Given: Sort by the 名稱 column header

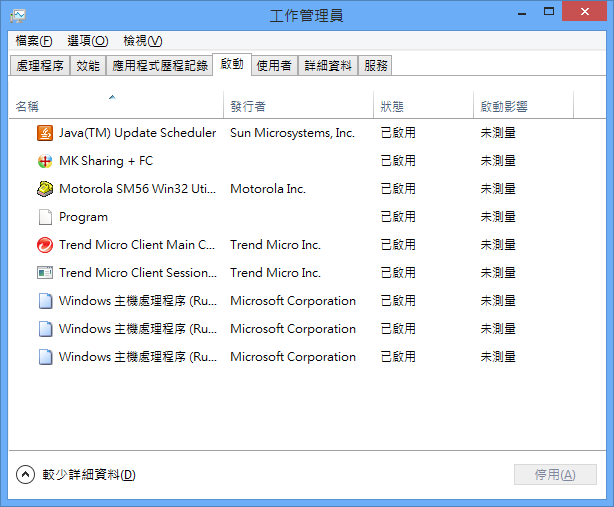Looking at the screenshot, I should (116, 105).
